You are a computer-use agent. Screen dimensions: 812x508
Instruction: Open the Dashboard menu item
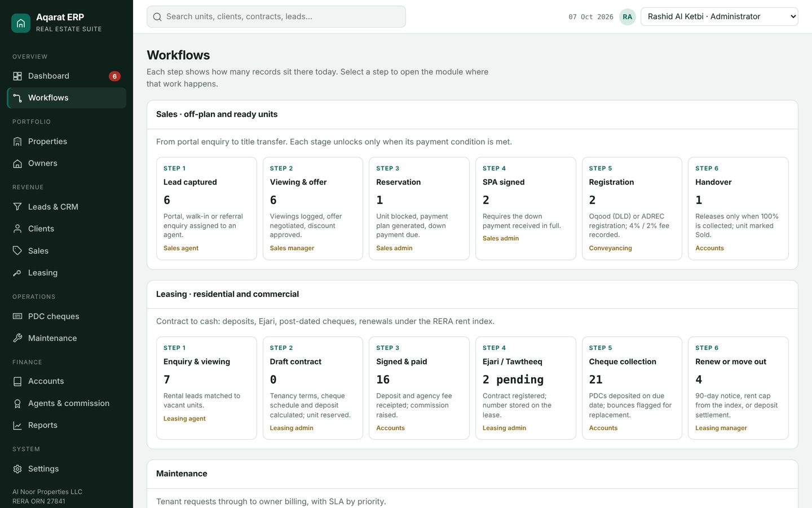pos(67,76)
